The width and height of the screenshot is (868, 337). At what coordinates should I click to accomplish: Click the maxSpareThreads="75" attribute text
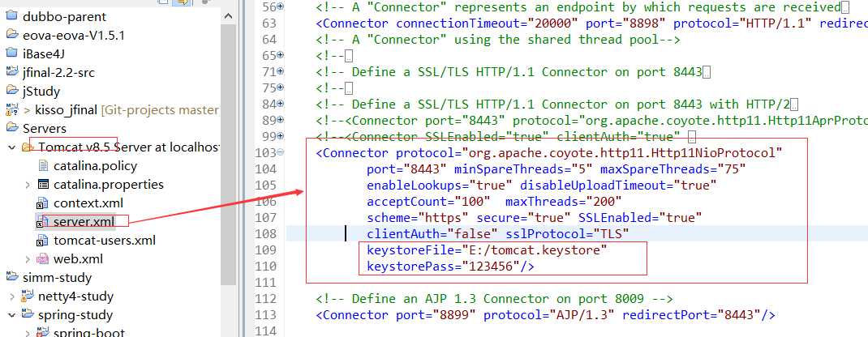pos(673,169)
